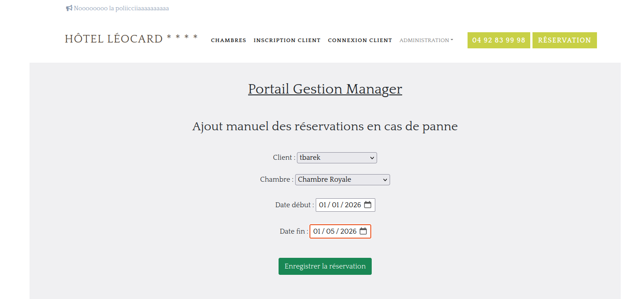Click the Portail Gestion Manager heading
Screen dimensions: 644x299
pos(325,89)
